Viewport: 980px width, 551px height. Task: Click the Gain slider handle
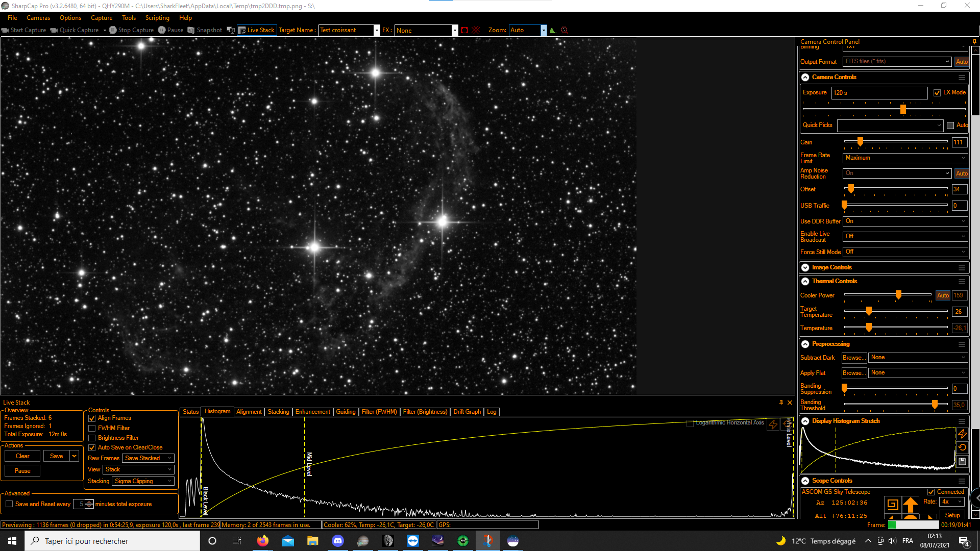pos(860,142)
